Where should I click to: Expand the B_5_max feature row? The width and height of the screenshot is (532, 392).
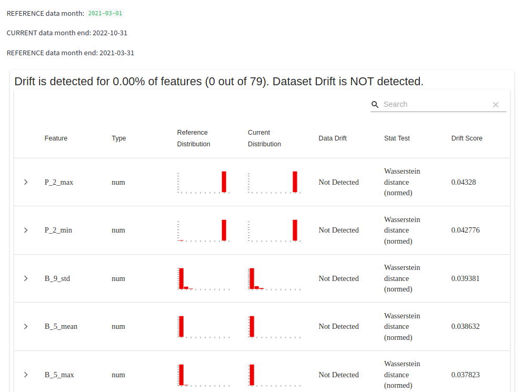coord(26,375)
